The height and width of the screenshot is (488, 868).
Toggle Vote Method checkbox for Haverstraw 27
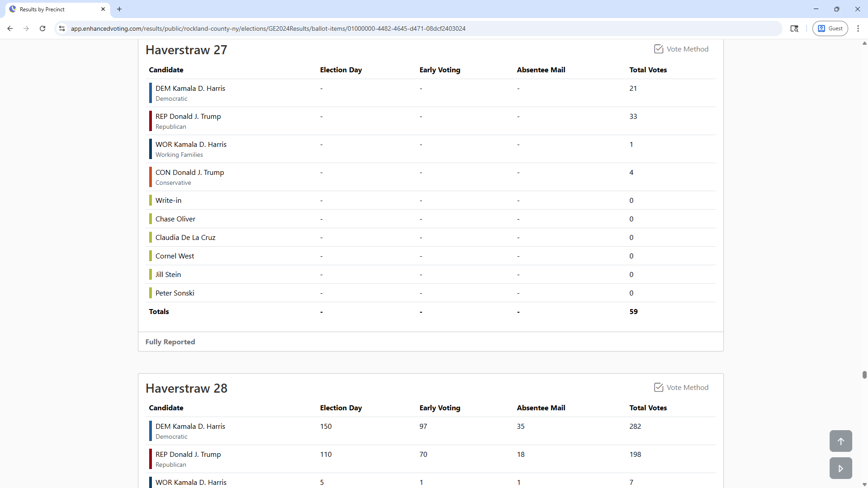pos(659,49)
